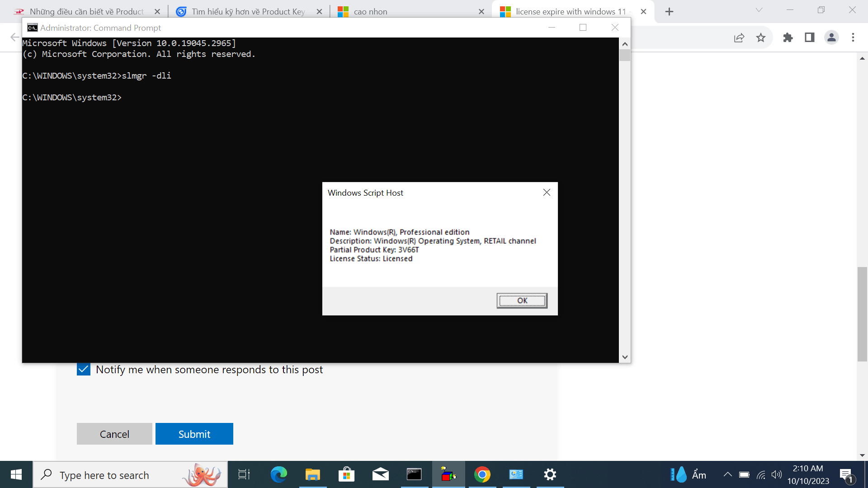Switch to the 'Những điều cần biết về Product' tab
868x488 pixels.
click(86, 12)
